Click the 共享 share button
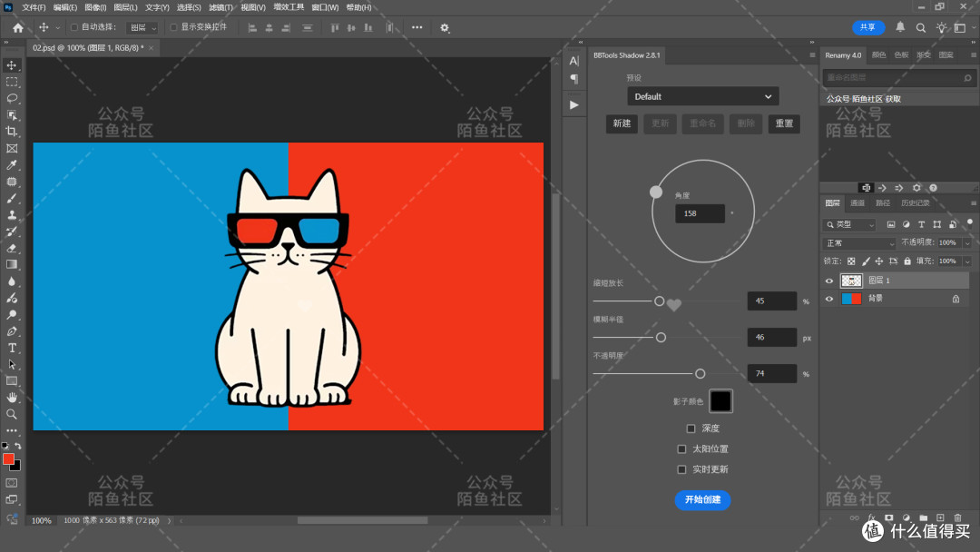This screenshot has height=552, width=980. click(x=868, y=27)
